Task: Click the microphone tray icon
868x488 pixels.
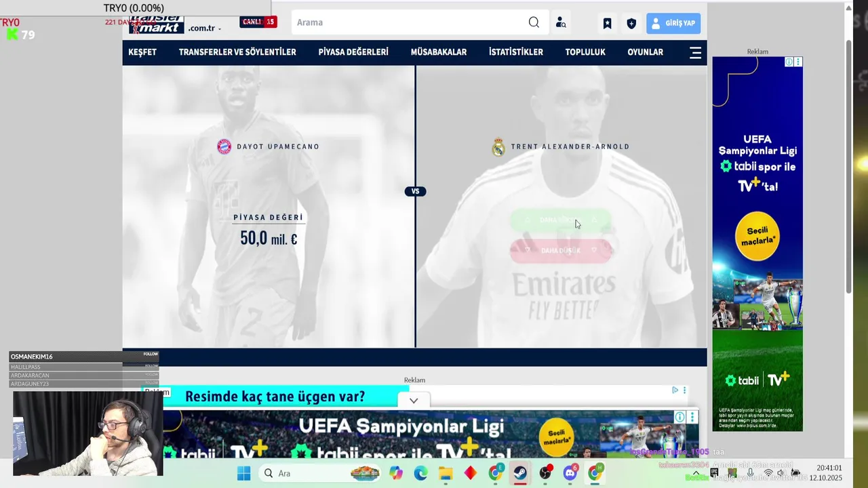Action: (750, 473)
